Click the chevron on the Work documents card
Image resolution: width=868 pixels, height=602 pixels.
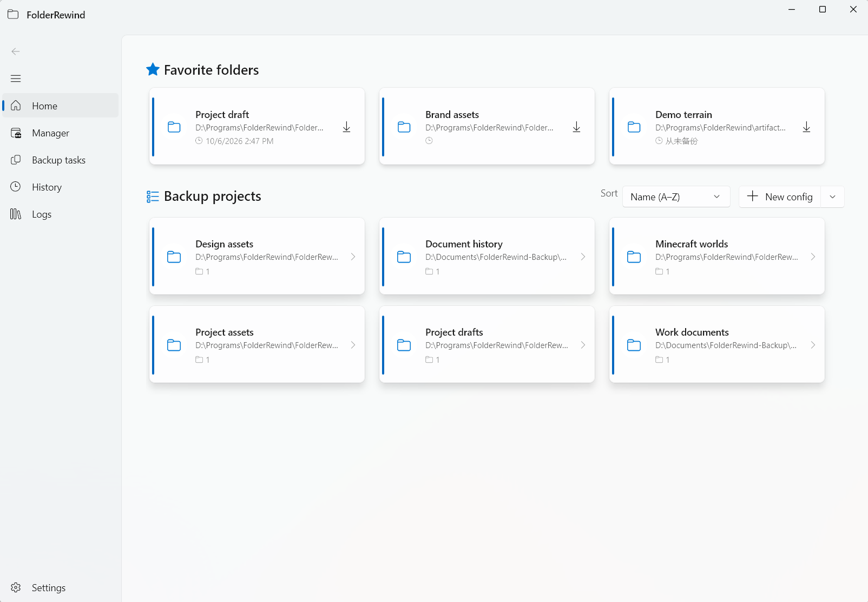(813, 345)
